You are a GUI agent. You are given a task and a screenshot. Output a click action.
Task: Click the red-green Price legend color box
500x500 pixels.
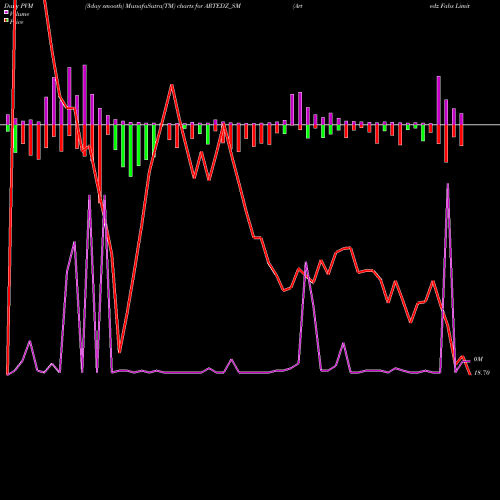tap(6, 21)
